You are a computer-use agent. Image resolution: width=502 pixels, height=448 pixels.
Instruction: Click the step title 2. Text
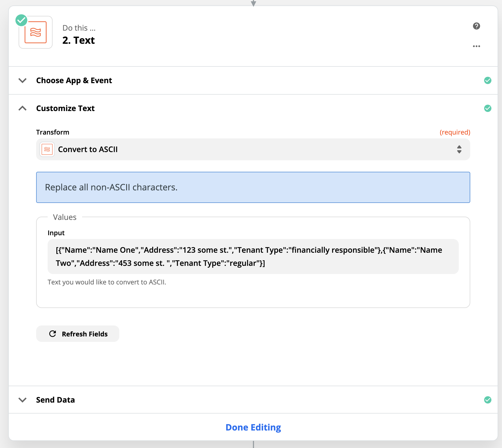pyautogui.click(x=79, y=40)
